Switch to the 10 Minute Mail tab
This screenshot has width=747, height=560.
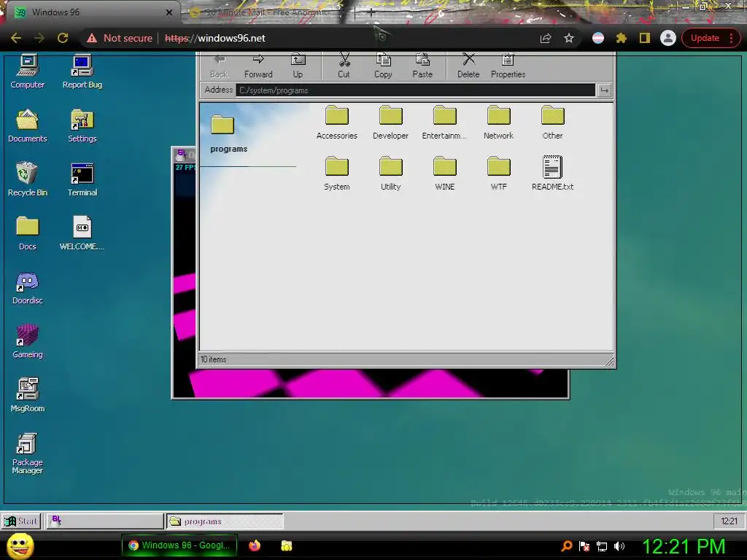267,12
